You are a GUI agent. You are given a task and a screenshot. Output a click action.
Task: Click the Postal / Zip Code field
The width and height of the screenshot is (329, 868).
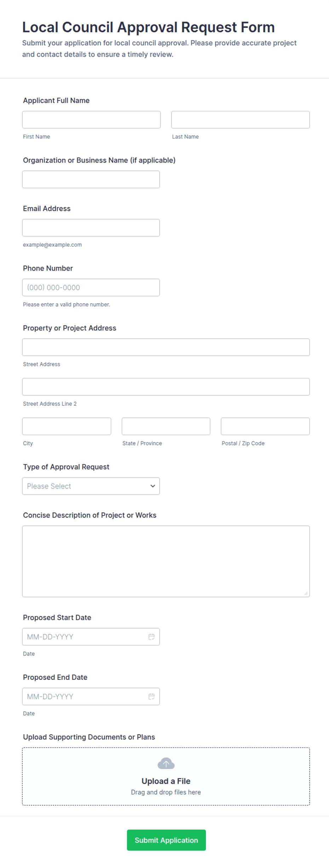pos(265,426)
